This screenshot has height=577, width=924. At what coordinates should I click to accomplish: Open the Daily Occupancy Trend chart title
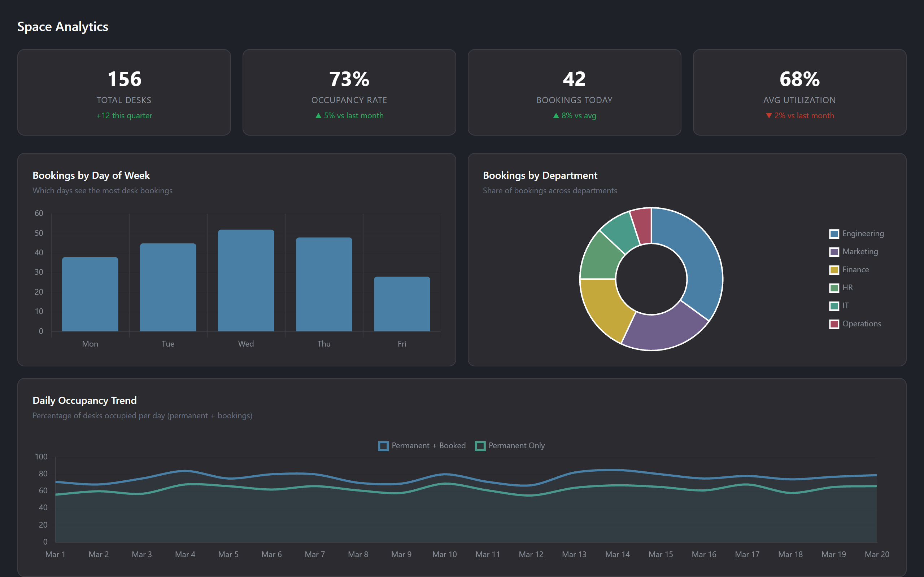(x=84, y=400)
